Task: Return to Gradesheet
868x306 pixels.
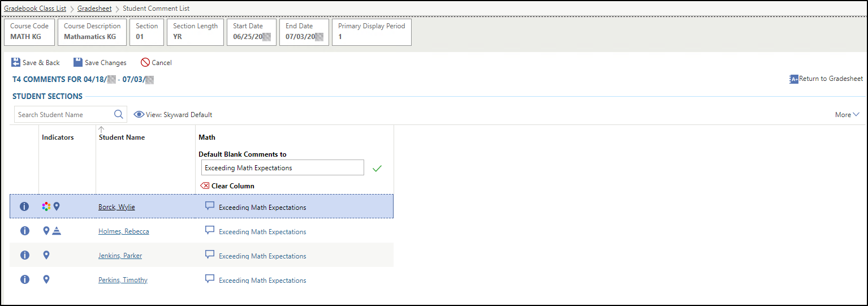Action: (826, 79)
